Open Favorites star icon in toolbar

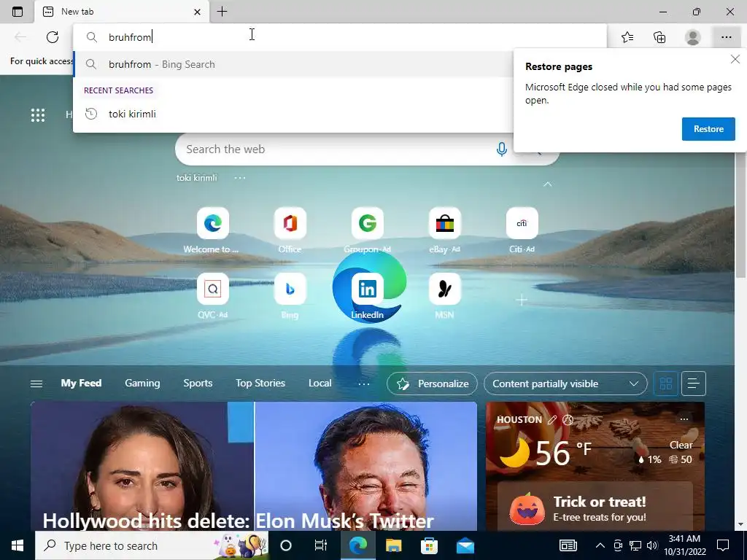(x=627, y=37)
